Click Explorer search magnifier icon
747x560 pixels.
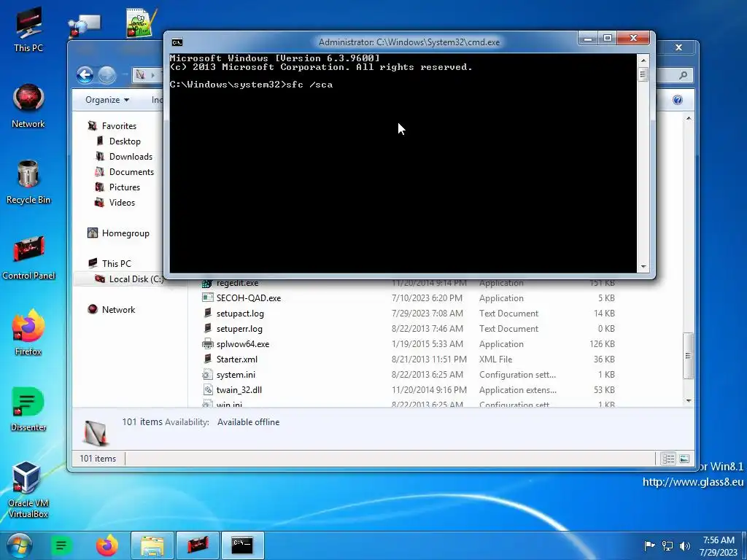(x=683, y=75)
